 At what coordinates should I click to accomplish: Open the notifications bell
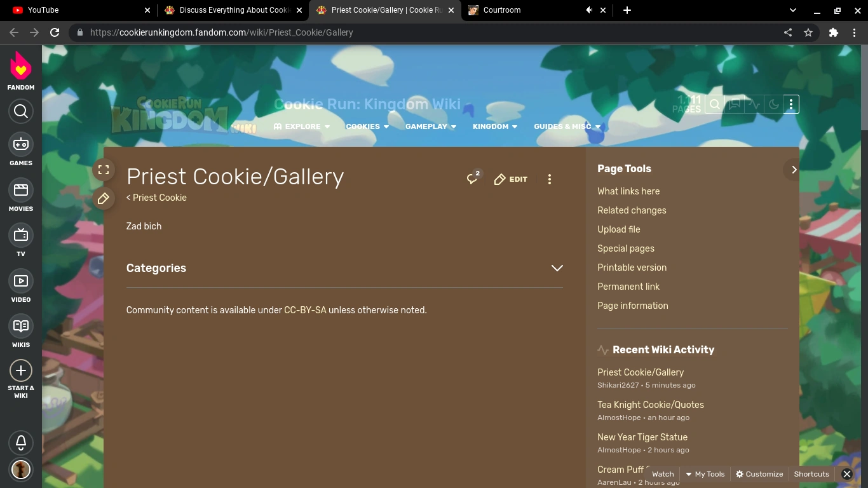point(21,442)
